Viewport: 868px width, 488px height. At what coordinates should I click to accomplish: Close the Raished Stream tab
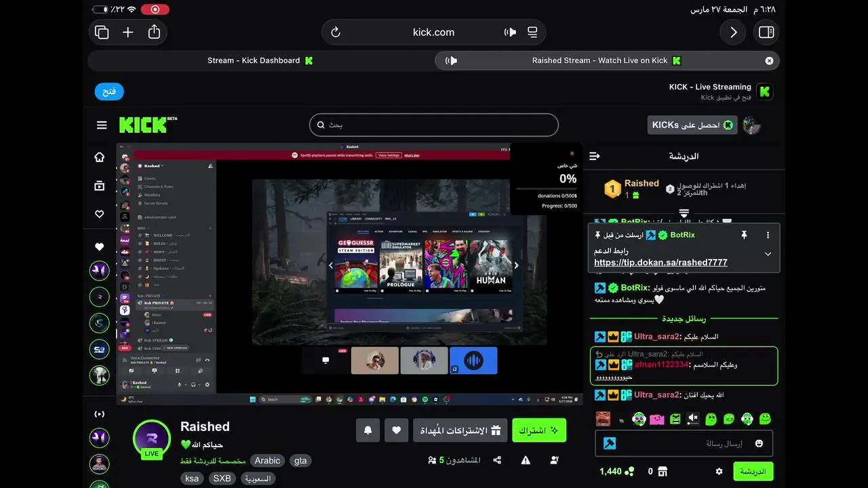click(x=769, y=60)
